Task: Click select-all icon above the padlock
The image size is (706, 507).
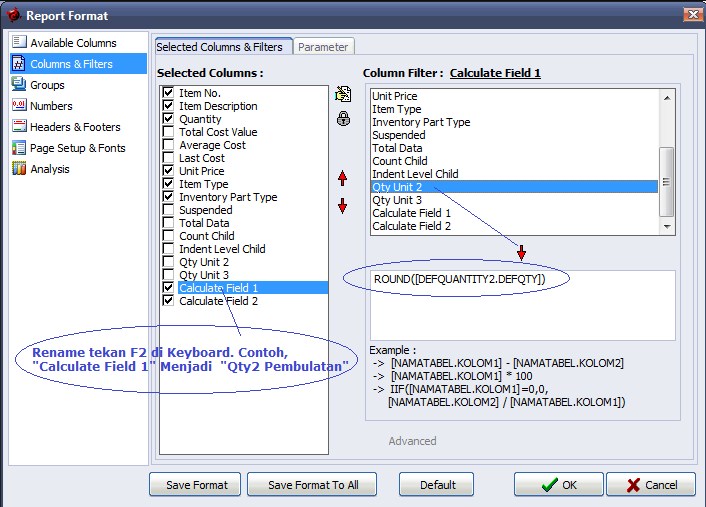Action: click(x=343, y=95)
